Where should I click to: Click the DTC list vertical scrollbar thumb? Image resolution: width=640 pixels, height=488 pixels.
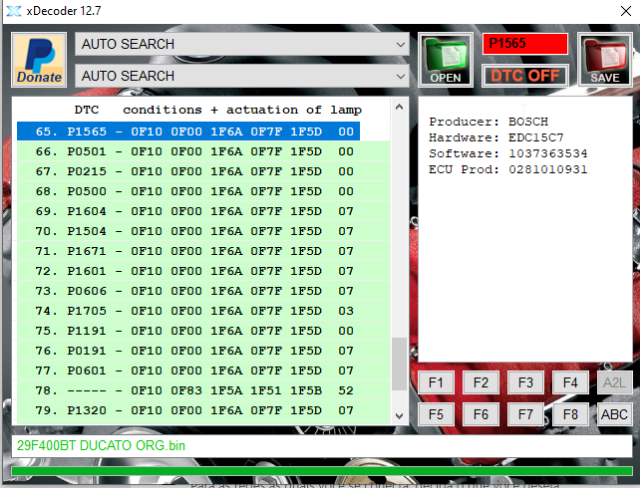coord(400,363)
